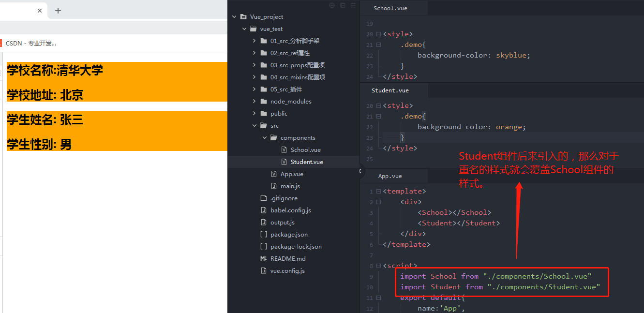Fold the .demo rule in Student.vue line 21
Screen dimensions: 644x313
[x=378, y=117]
